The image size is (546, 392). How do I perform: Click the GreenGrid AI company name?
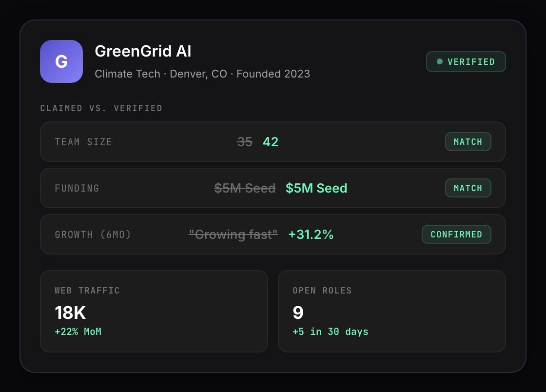point(143,51)
